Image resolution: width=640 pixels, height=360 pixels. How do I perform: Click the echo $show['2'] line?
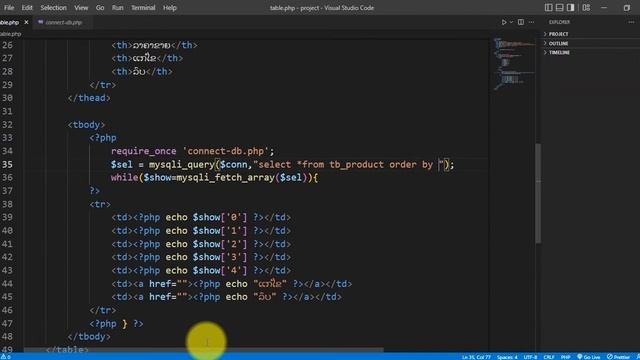(x=201, y=244)
